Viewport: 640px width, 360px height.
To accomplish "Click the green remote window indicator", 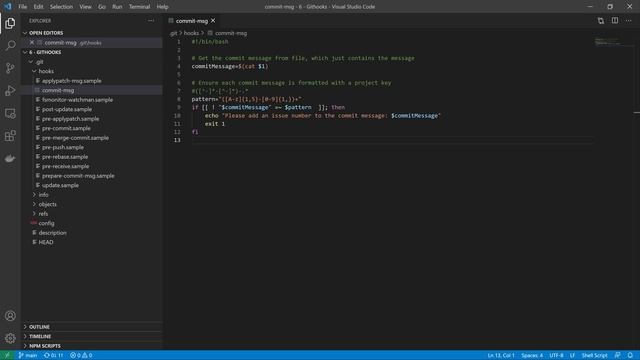I will pos(7,355).
